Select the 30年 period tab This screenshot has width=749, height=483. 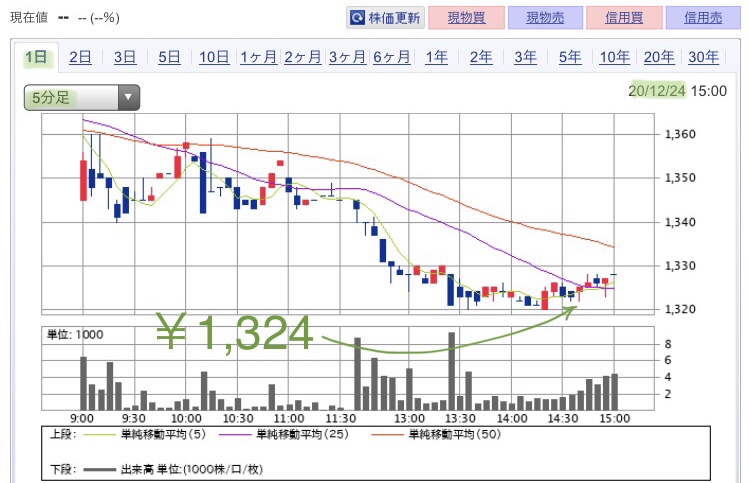pyautogui.click(x=703, y=57)
